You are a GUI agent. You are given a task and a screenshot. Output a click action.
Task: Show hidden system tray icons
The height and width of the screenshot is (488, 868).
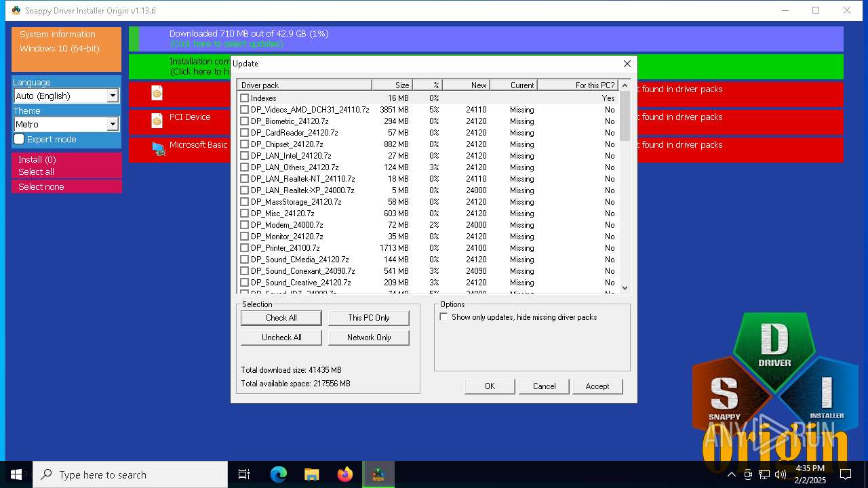tap(731, 474)
